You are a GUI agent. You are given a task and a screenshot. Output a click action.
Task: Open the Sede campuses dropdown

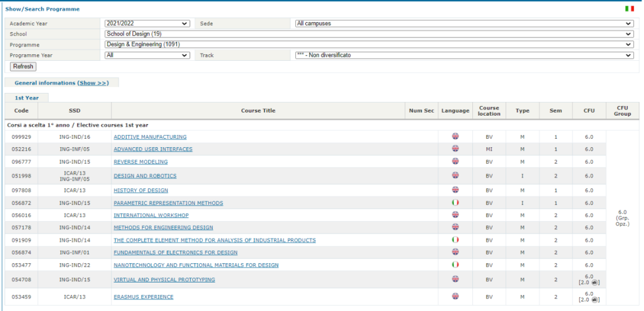(x=464, y=24)
